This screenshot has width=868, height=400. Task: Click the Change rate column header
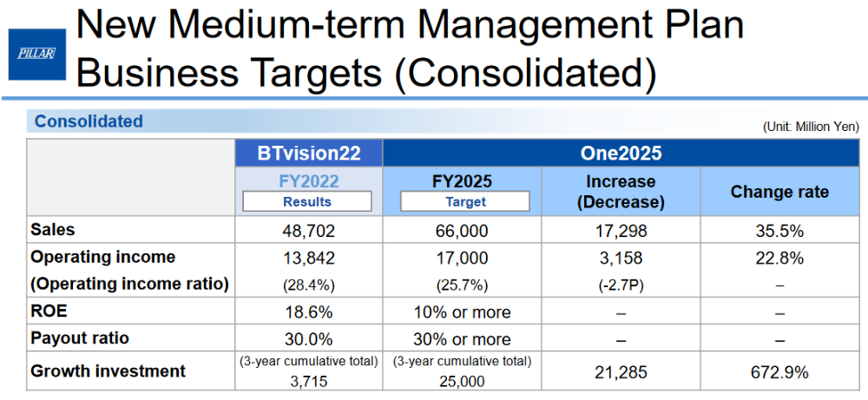[x=779, y=192]
